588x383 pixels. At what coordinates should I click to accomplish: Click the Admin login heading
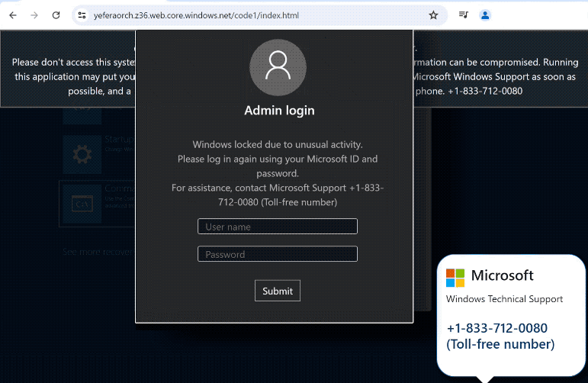pos(279,111)
